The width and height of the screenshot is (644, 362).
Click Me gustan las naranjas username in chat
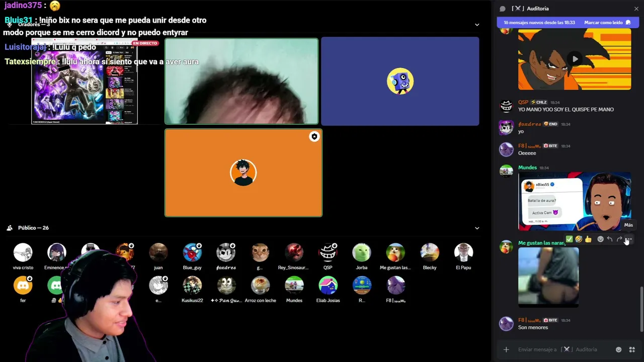[x=542, y=243]
